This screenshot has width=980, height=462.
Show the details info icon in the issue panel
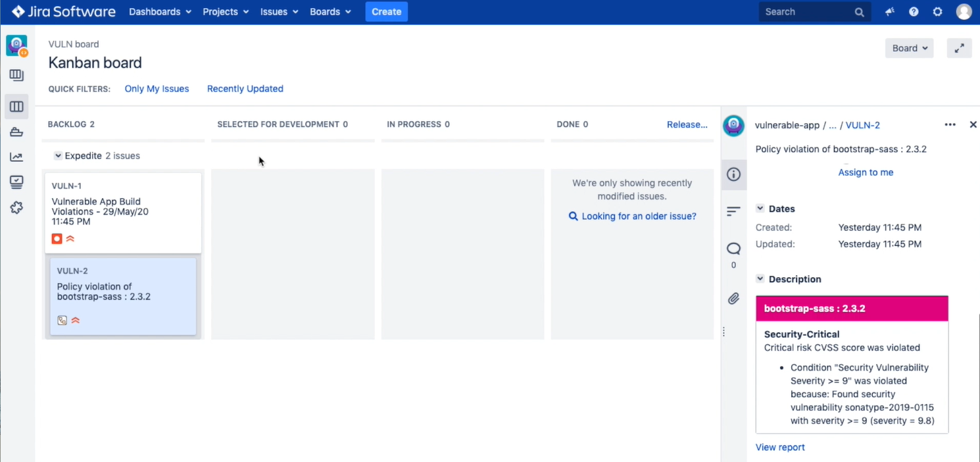pyautogui.click(x=733, y=174)
